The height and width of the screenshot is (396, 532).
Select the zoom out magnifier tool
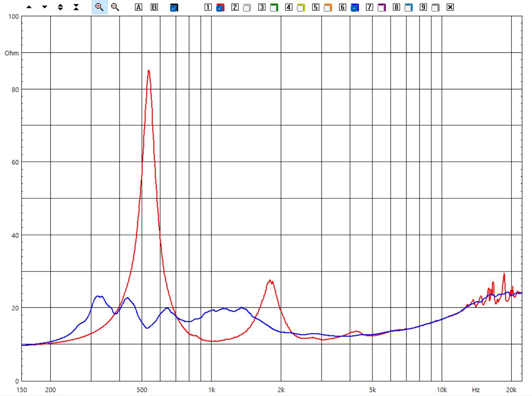click(x=115, y=7)
